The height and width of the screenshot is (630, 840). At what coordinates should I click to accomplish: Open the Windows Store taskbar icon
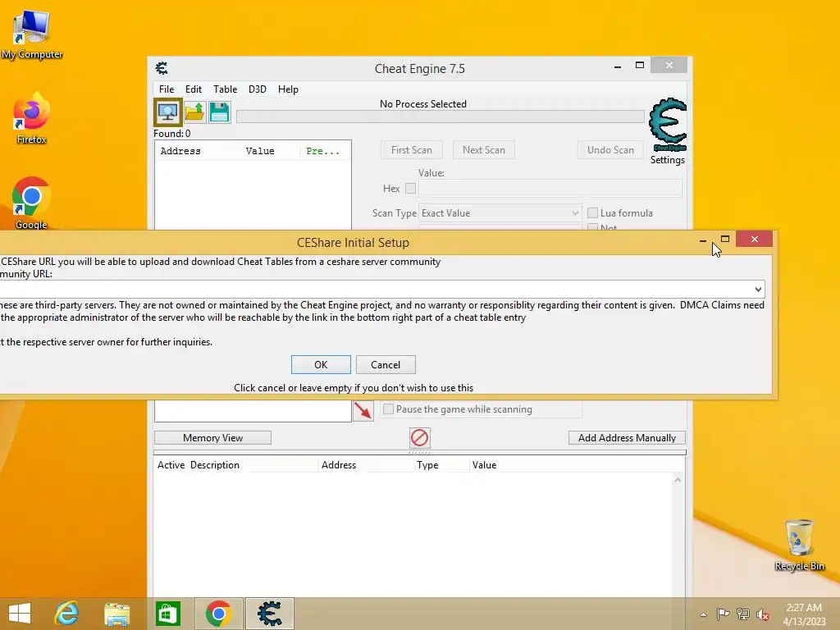pos(167,614)
